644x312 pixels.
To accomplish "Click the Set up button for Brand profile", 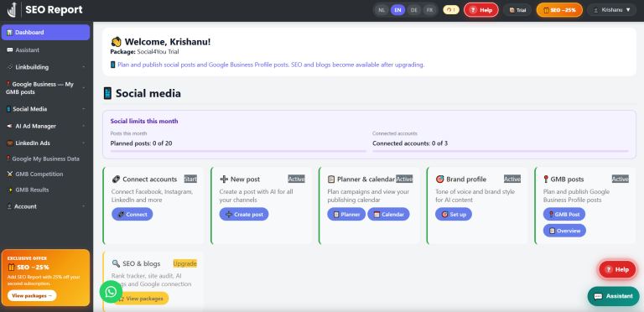I will click(454, 215).
